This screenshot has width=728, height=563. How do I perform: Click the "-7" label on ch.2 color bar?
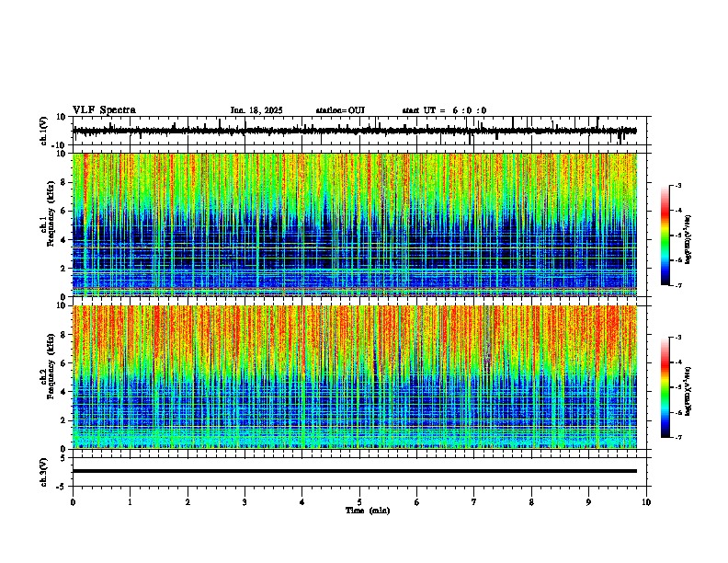677,437
